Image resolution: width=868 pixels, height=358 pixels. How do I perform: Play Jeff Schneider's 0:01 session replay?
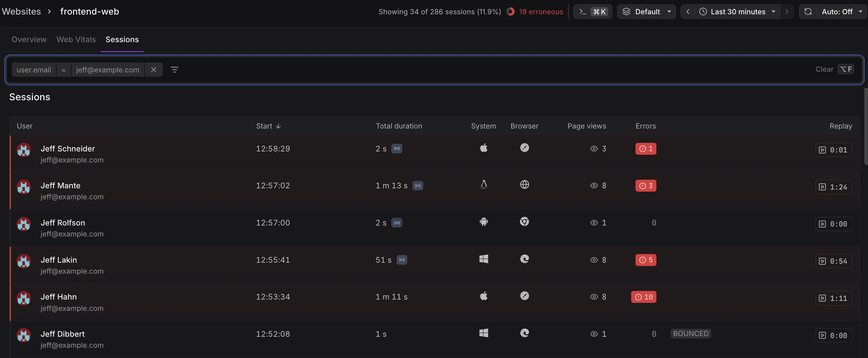click(x=834, y=150)
